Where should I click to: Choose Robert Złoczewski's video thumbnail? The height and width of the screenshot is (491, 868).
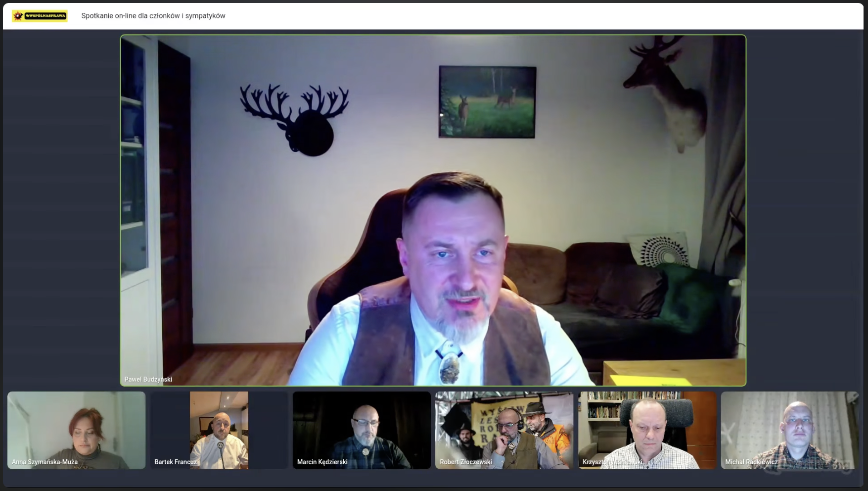tap(504, 426)
